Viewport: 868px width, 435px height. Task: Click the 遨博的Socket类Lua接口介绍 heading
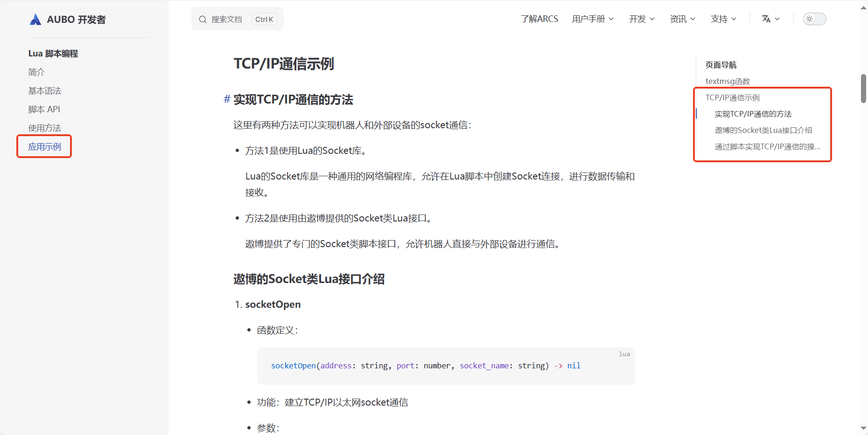pyautogui.click(x=309, y=279)
